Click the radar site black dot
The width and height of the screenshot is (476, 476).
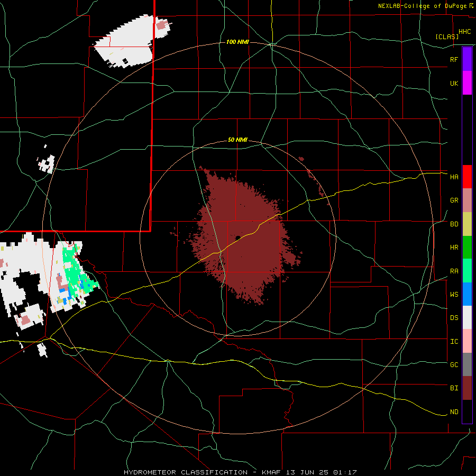pyautogui.click(x=238, y=237)
